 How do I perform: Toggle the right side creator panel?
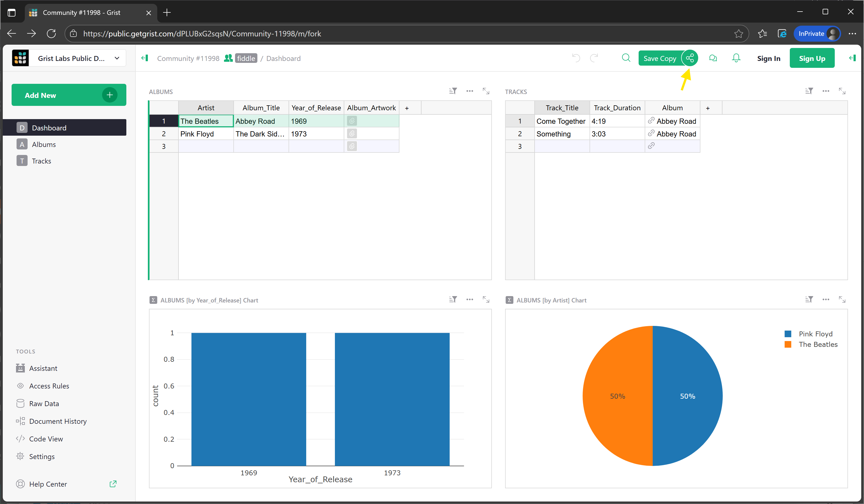[852, 58]
